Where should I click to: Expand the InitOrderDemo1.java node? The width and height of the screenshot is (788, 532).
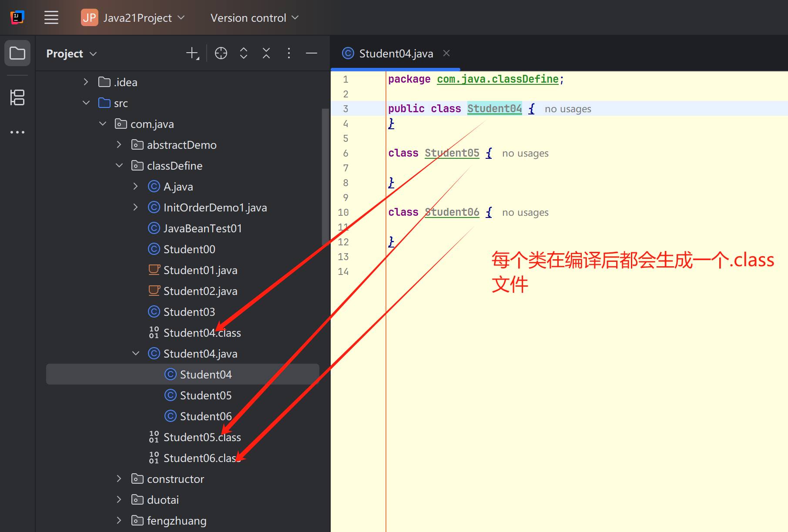click(135, 207)
